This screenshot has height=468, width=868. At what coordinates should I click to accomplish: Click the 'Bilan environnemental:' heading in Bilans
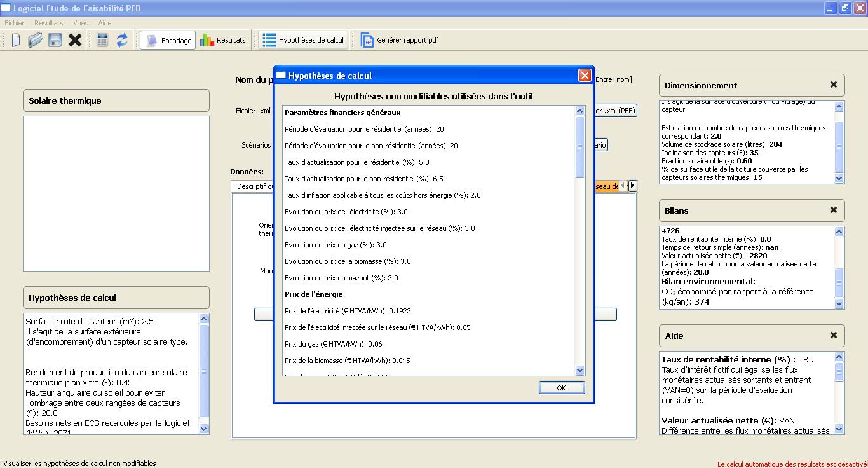click(709, 281)
